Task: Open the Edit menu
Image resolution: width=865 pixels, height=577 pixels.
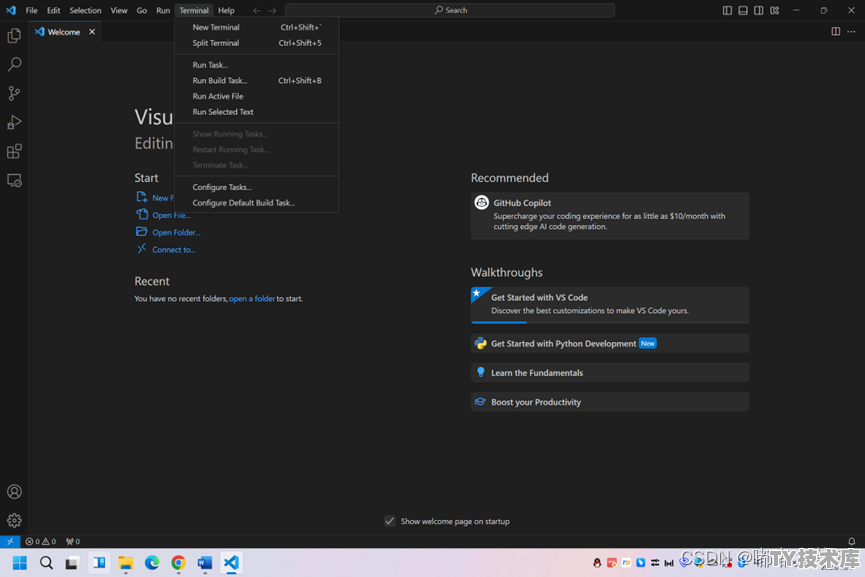Action: (x=54, y=10)
